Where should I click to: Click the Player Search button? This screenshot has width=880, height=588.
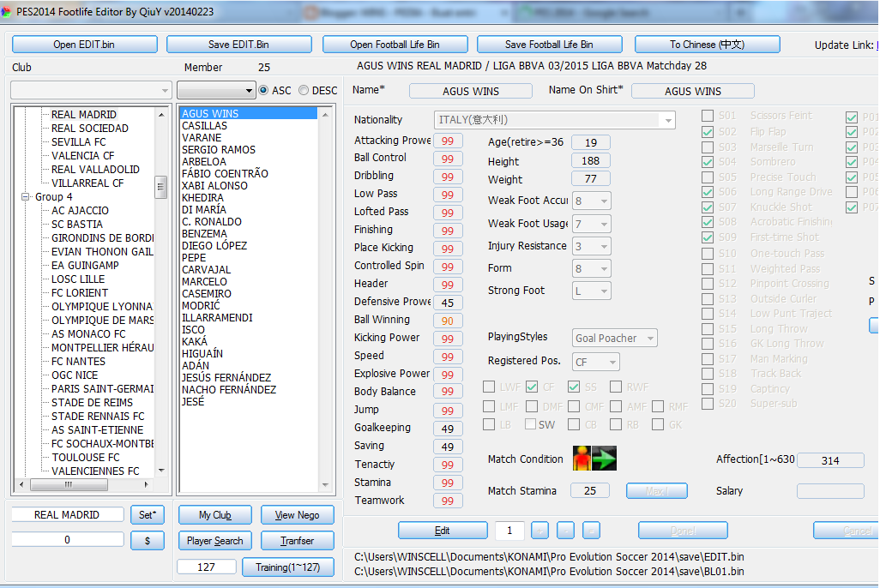coord(214,541)
